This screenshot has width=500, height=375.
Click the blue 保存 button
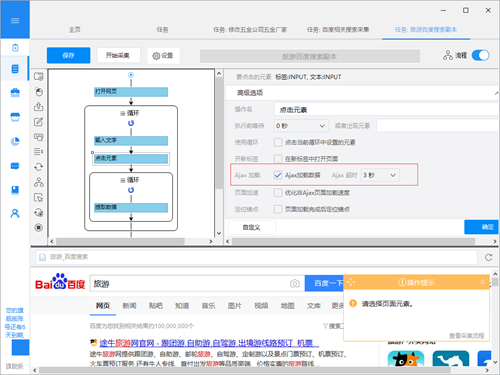pyautogui.click(x=68, y=55)
